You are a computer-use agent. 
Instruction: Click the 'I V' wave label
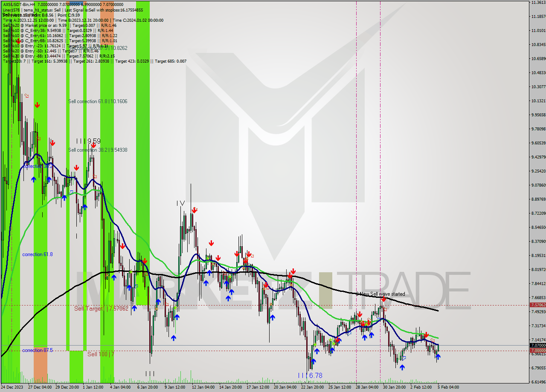point(180,204)
